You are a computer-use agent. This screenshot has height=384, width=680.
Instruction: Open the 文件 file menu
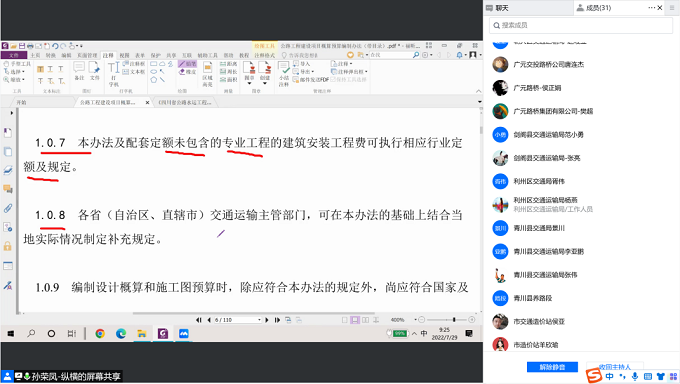pyautogui.click(x=14, y=55)
